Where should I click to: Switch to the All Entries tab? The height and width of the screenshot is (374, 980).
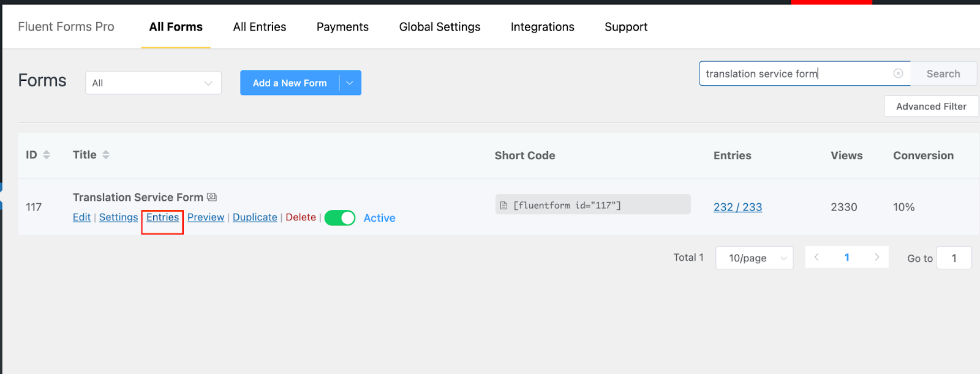260,27
